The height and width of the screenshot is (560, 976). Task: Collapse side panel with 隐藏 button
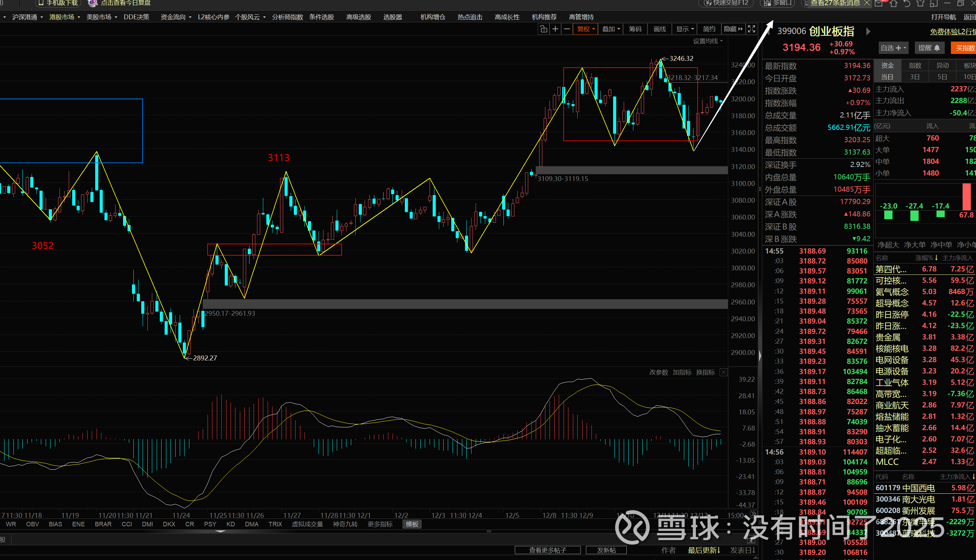click(x=733, y=29)
